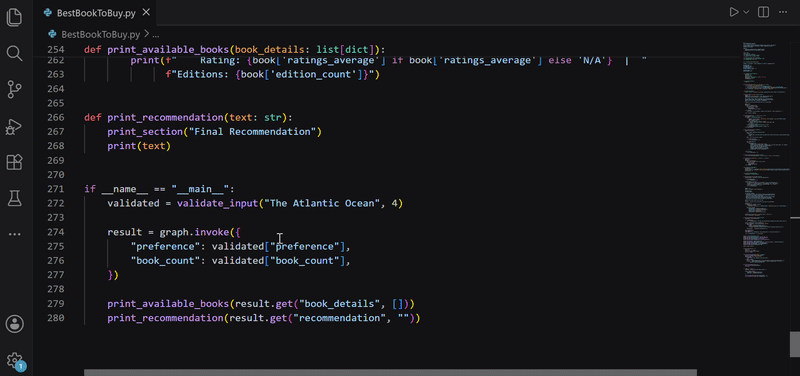Show additional views via the ellipsis in the activity bar
Image resolution: width=800 pixels, height=376 pixels.
click(14, 234)
